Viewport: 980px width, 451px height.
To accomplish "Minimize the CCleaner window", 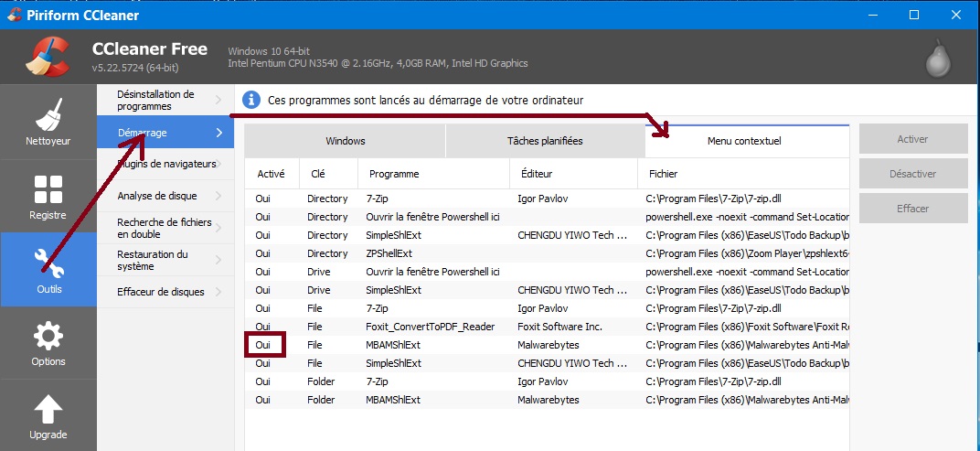I will tap(872, 15).
